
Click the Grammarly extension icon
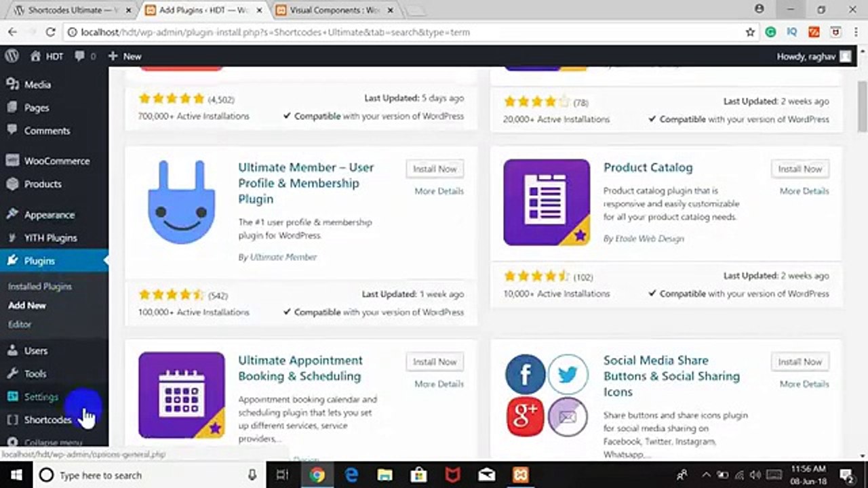click(x=770, y=32)
